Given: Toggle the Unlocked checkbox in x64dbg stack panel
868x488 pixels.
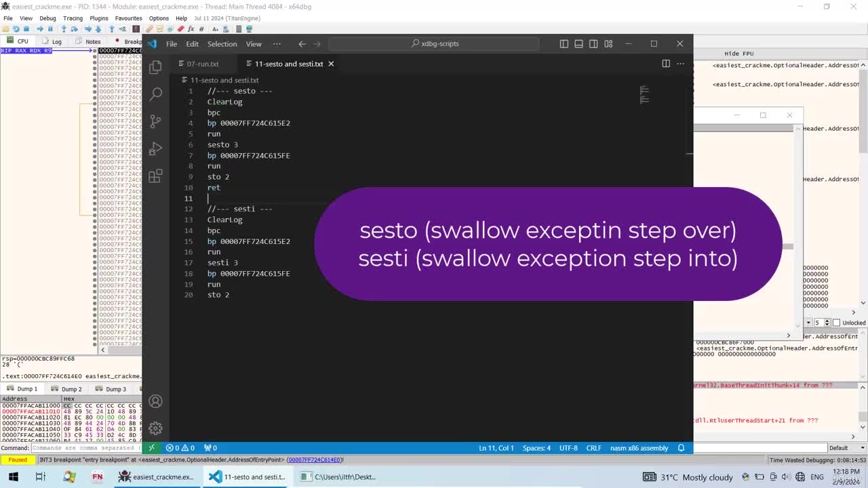Looking at the screenshot, I should pyautogui.click(x=836, y=323).
